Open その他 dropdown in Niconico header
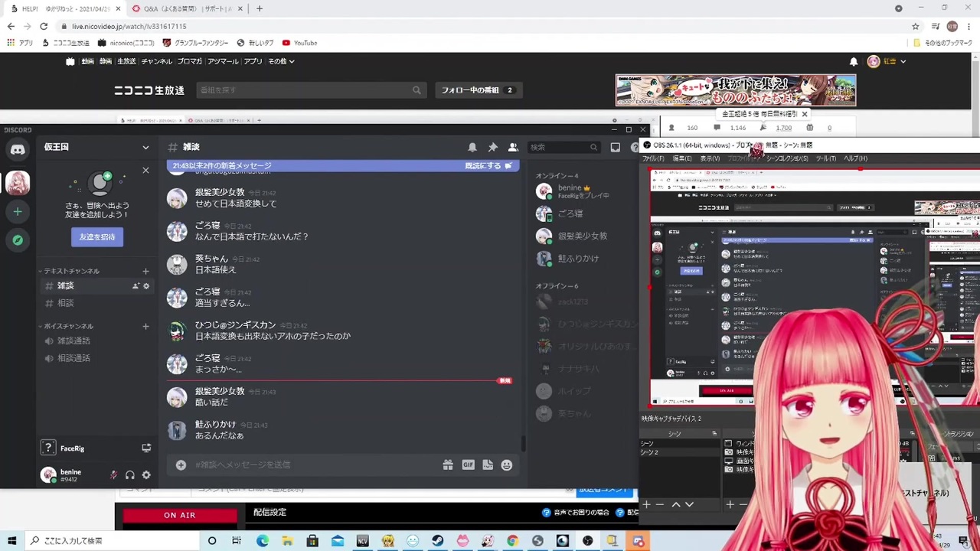Viewport: 980px width, 551px height. (x=281, y=61)
